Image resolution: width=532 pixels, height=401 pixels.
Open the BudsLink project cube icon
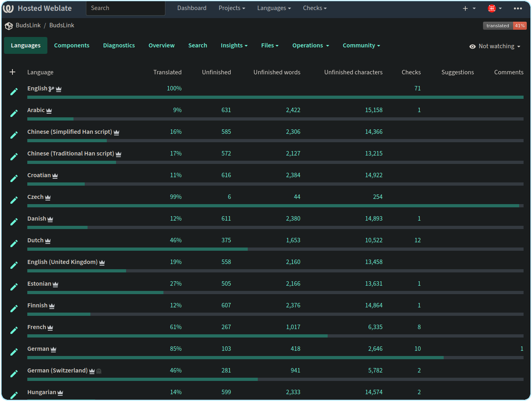pos(9,26)
